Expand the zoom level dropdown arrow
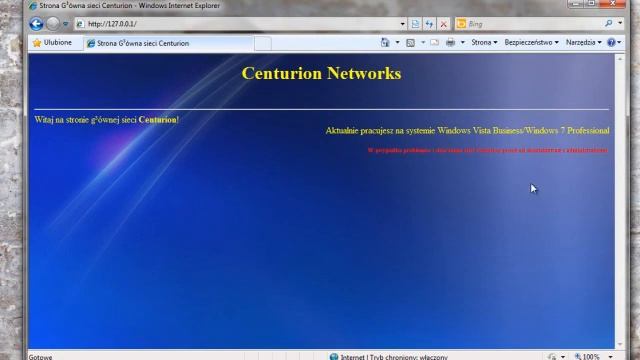Viewport: 640px width, 360px height. [x=611, y=357]
